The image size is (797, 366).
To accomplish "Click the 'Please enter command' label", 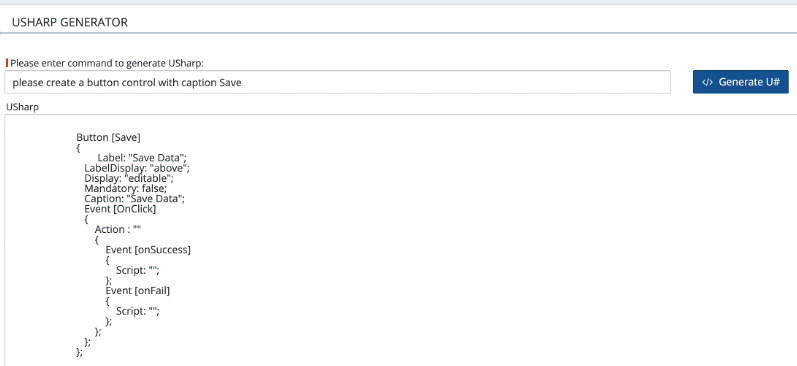I will coord(107,63).
